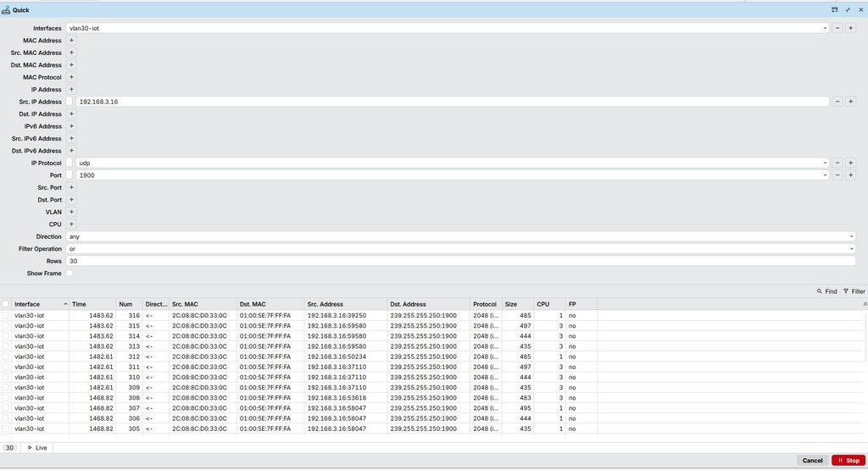Add a MAC Address filter entry
868x470 pixels.
click(x=71, y=41)
